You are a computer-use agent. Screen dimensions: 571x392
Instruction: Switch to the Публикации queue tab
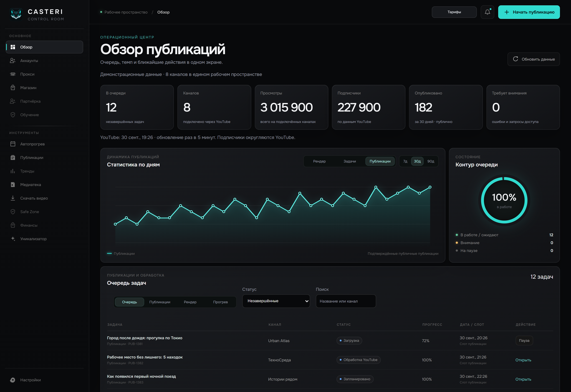160,302
